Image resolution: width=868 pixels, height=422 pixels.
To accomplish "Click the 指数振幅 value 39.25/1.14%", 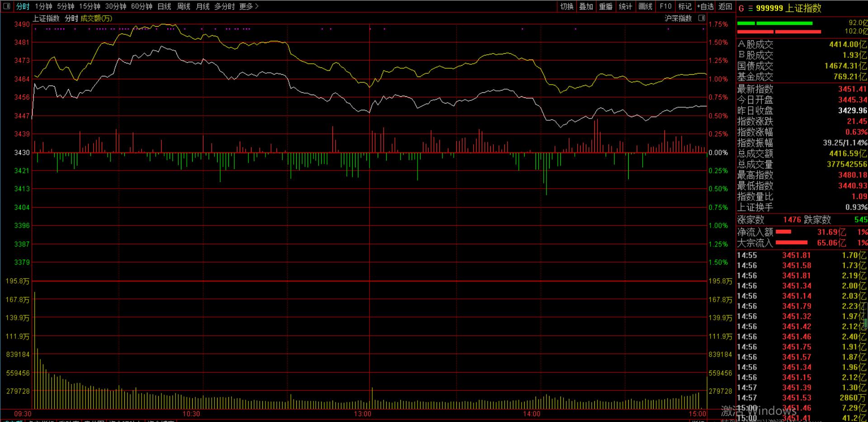I will click(x=845, y=143).
